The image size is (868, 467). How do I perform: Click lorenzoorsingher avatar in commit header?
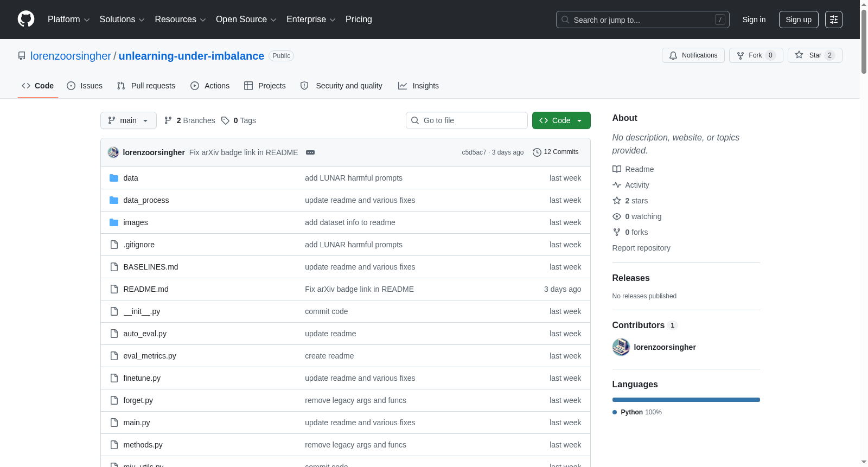click(x=113, y=152)
